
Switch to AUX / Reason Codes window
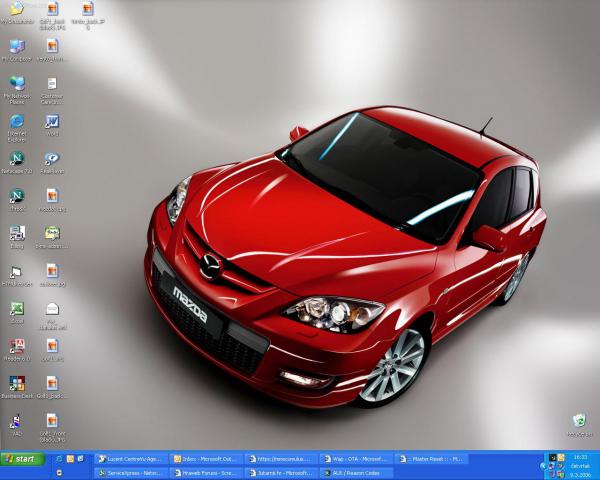click(x=357, y=472)
